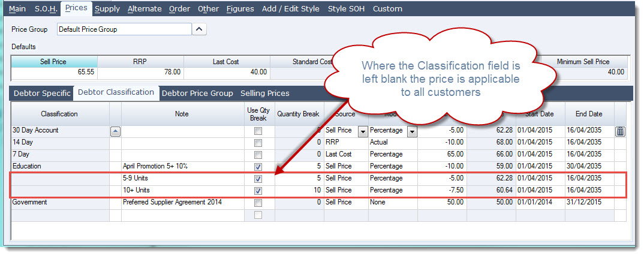
Task: Click the Price Group field showing Default Price Group
Action: (124, 29)
